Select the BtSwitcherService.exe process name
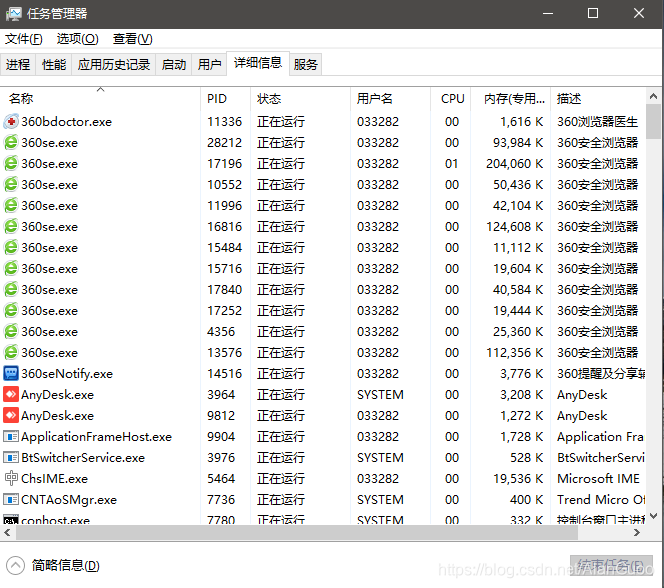The image size is (664, 588). click(x=83, y=458)
